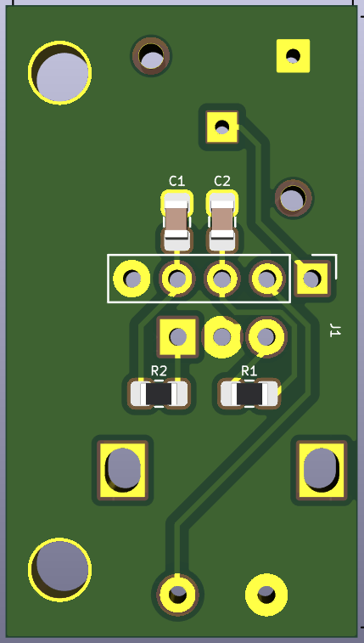Select the R2 resistor component
This screenshot has width=364, height=643.
pos(159,394)
